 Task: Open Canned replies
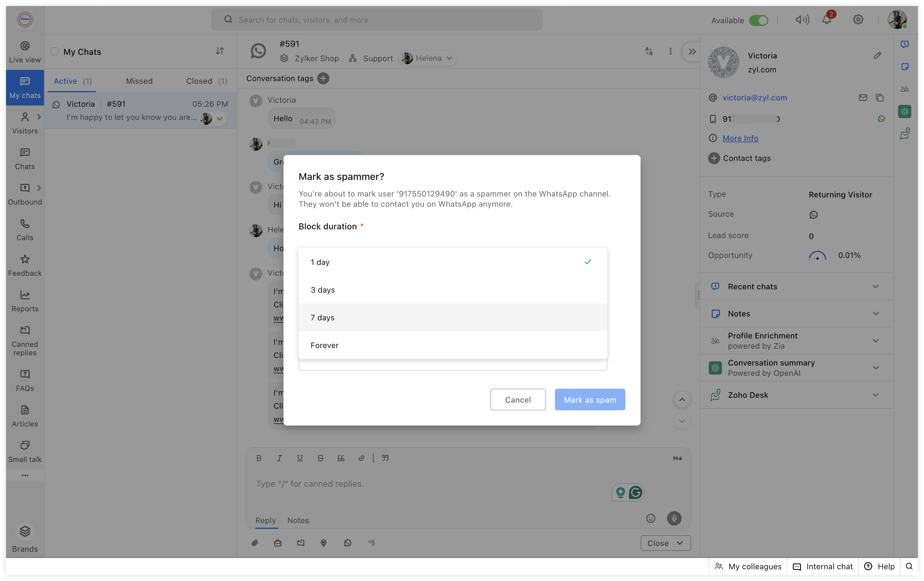tap(25, 341)
